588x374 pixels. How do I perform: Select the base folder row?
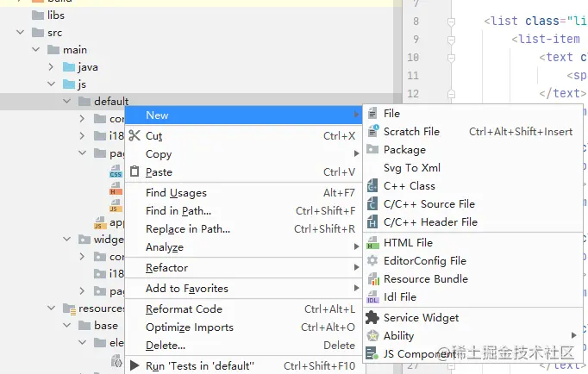point(62,325)
